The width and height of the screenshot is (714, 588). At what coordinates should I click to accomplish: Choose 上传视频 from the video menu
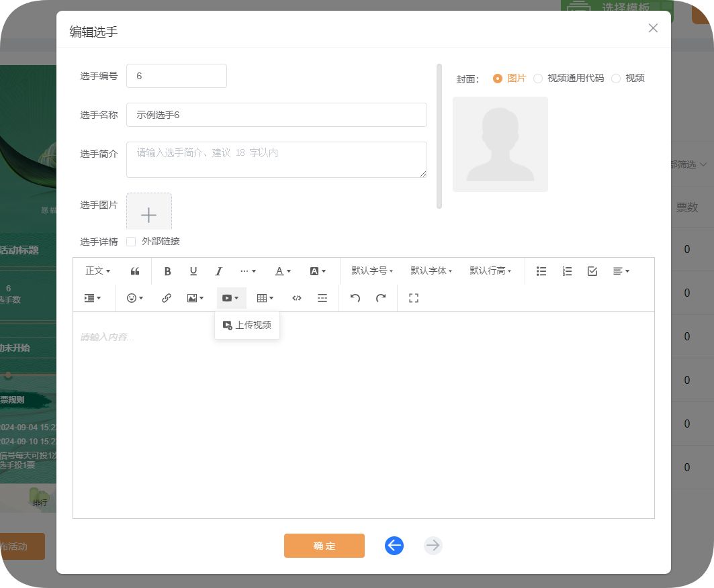[x=247, y=325]
